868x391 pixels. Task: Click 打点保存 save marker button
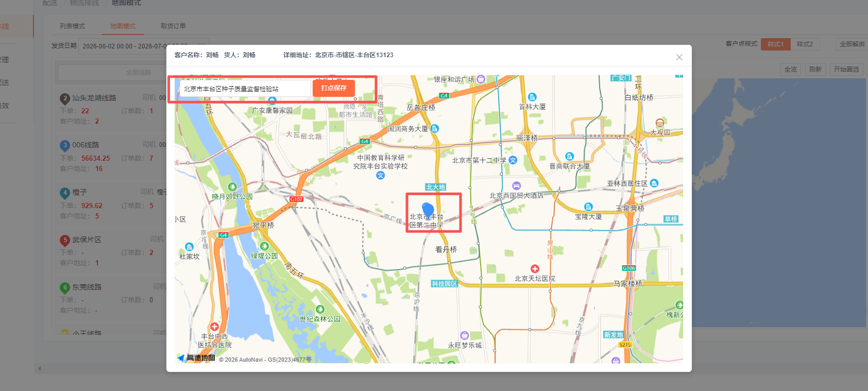click(334, 88)
